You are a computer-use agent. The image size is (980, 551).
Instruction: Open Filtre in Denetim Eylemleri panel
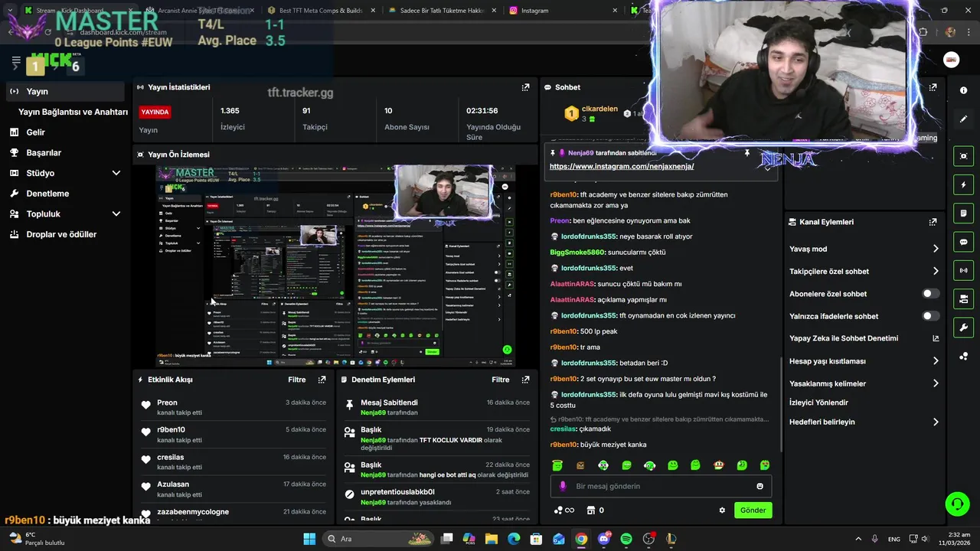pos(500,380)
